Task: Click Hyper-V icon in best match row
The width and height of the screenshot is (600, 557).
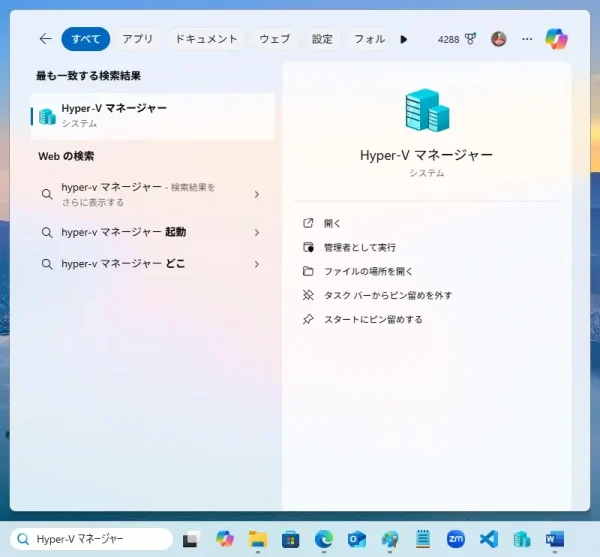Action: [x=47, y=116]
